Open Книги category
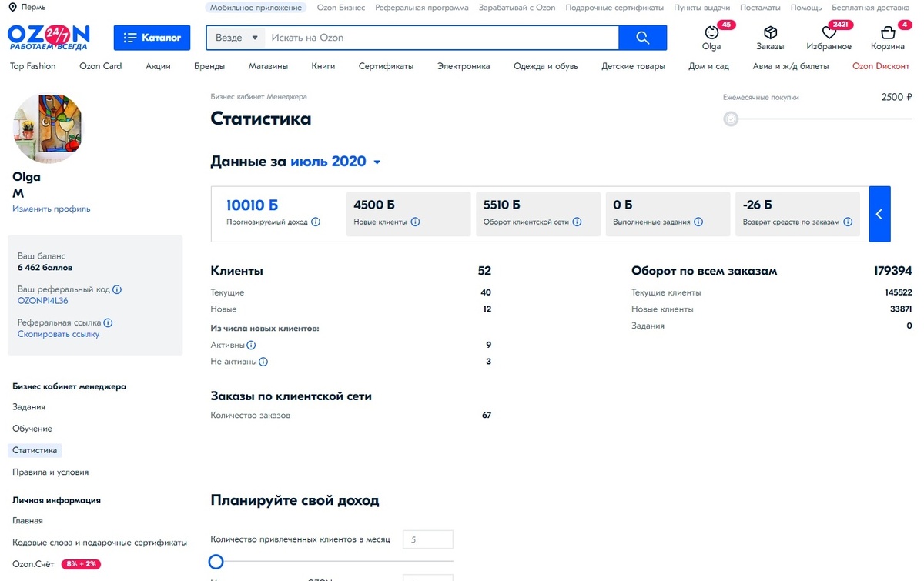The height and width of the screenshot is (581, 924). pyautogui.click(x=323, y=66)
